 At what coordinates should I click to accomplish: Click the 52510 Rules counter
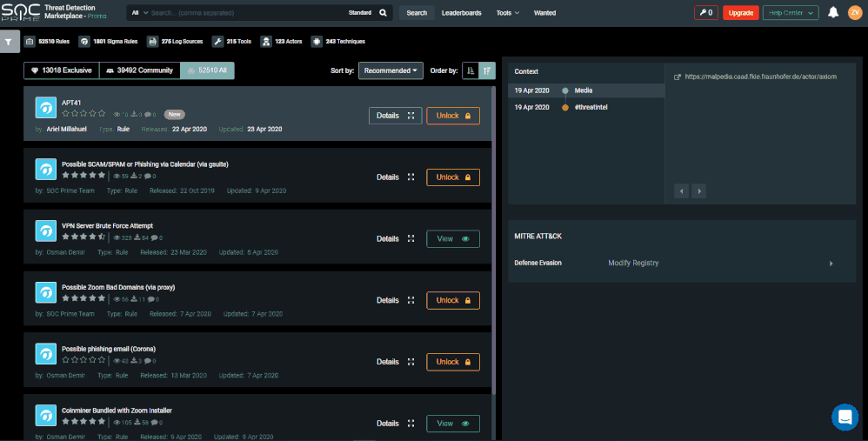[47, 42]
